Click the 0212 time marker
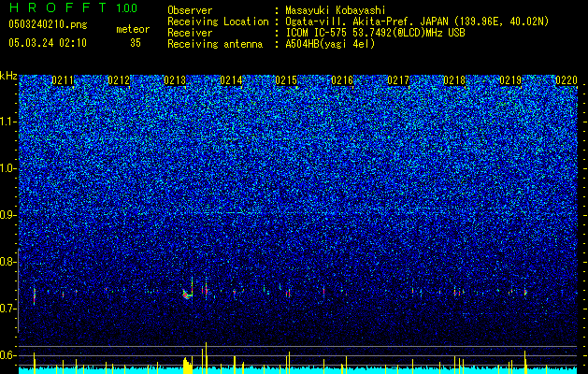This screenshot has width=588, height=374. (119, 80)
